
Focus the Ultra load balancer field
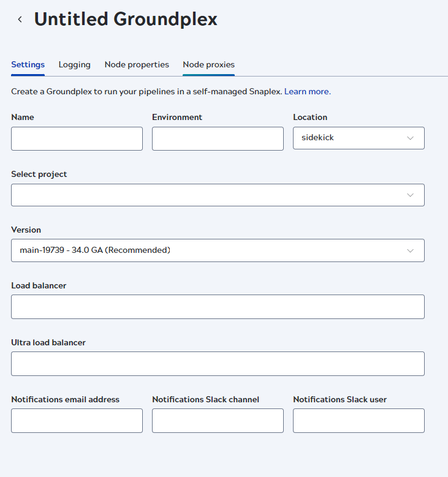point(218,364)
